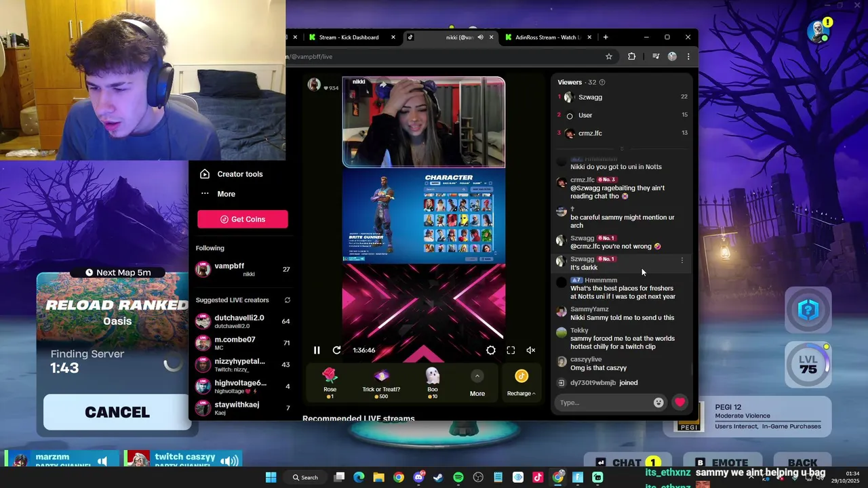Image resolution: width=868 pixels, height=488 pixels.
Task: Send the Trick or Treat!? gift
Action: pyautogui.click(x=381, y=382)
